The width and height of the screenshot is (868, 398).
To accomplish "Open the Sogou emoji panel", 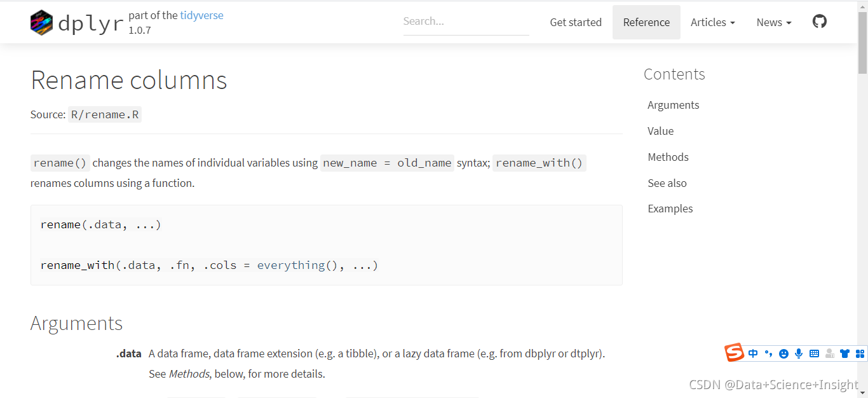I will (783, 353).
